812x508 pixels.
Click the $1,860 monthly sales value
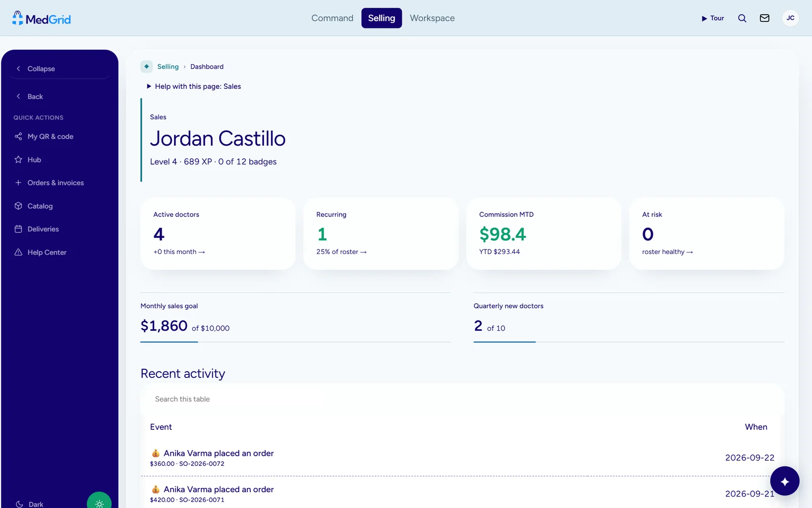pyautogui.click(x=164, y=326)
